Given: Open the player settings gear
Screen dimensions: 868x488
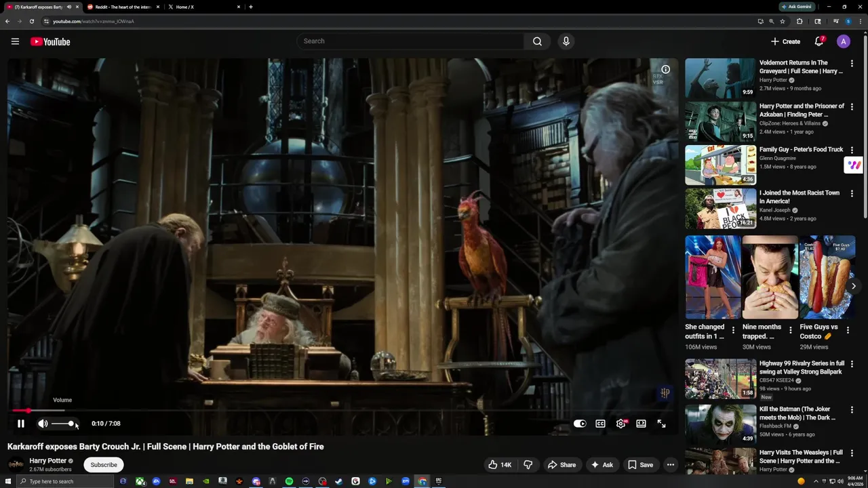Looking at the screenshot, I should tap(620, 424).
